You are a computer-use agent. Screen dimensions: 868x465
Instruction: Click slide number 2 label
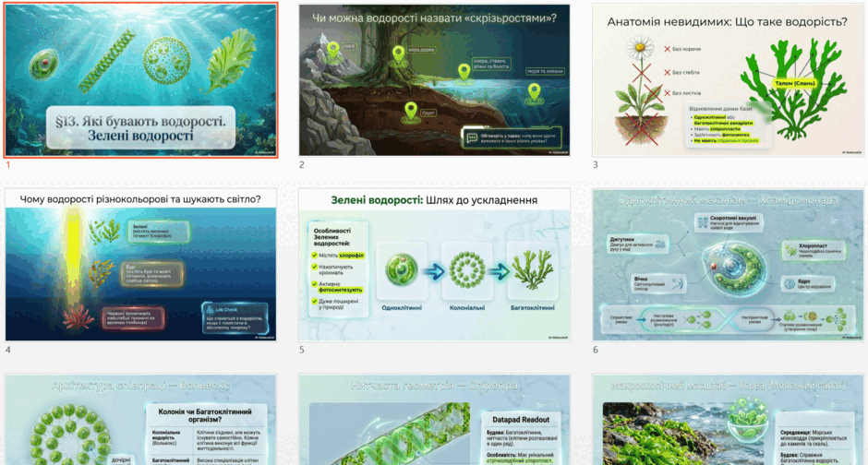(x=302, y=165)
